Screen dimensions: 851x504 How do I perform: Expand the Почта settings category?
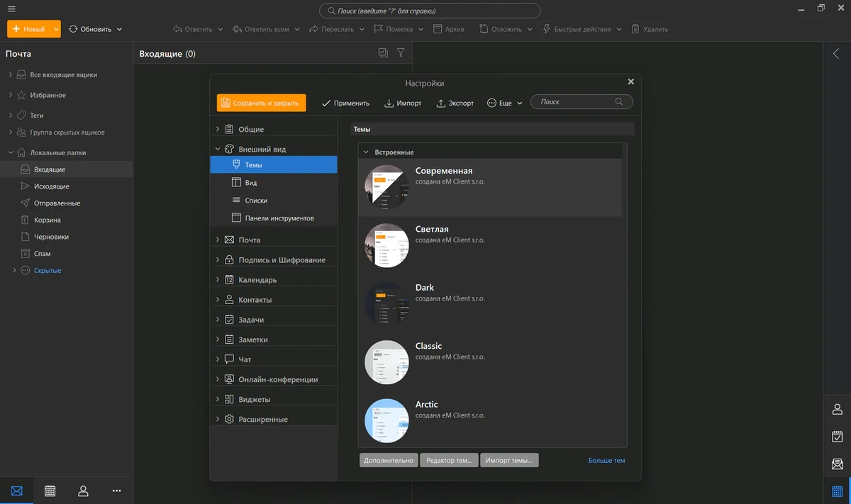click(218, 240)
